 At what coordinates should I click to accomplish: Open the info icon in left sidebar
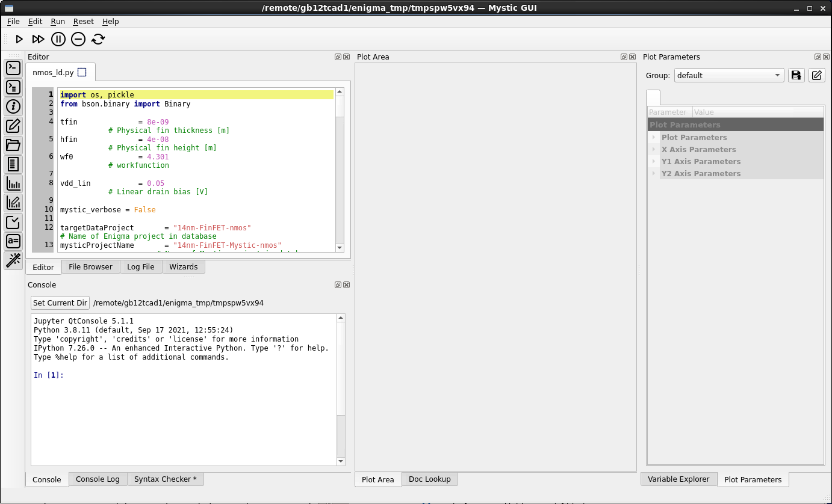pos(13,107)
